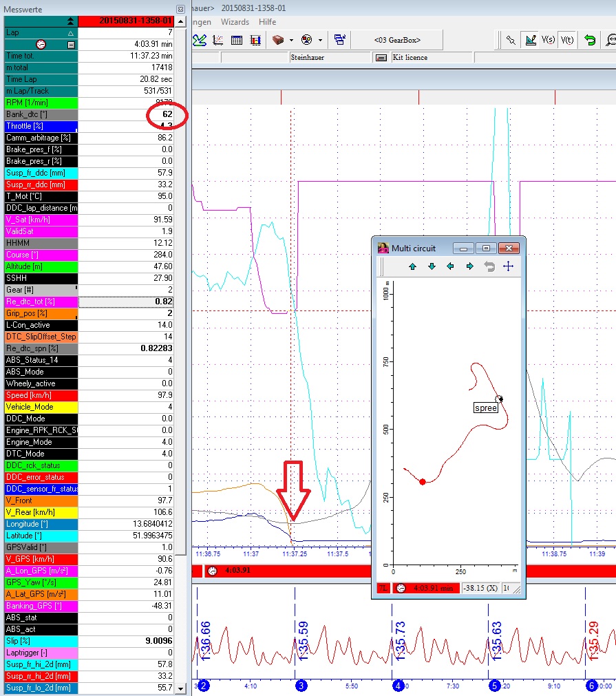The image size is (616, 696).
Task: Click lap marker 3 on the timeline
Action: click(301, 686)
